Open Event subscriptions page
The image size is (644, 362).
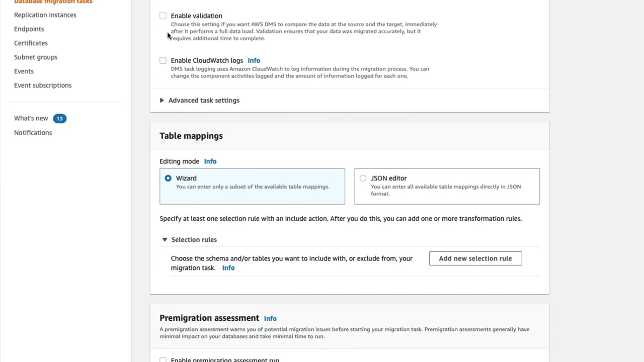43,85
